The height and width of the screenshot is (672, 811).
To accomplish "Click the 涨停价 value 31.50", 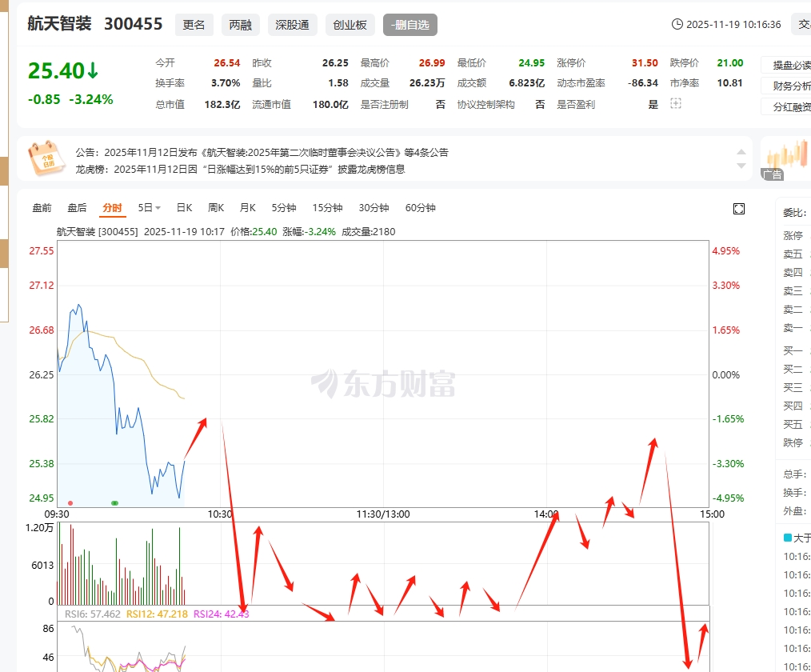I will [x=645, y=62].
